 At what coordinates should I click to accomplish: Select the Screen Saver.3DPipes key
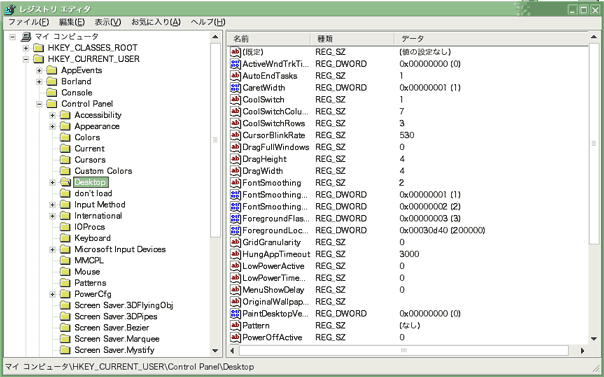tap(116, 317)
